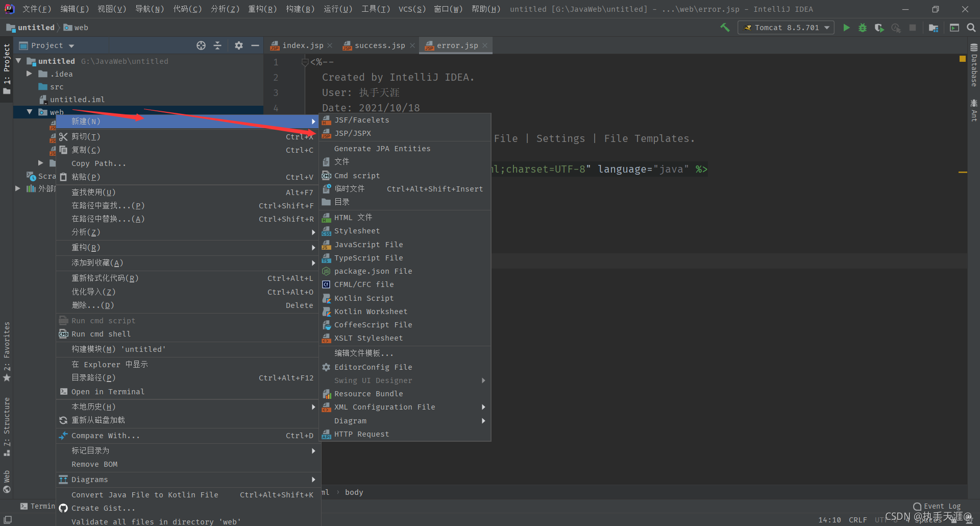Close the index.jsp tab
This screenshot has height=526, width=980.
pos(330,45)
